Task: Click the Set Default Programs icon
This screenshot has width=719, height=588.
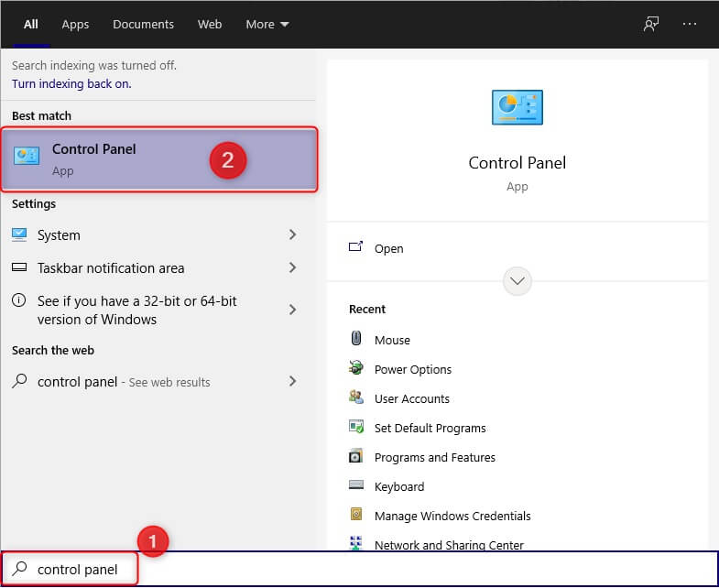Action: [x=355, y=427]
